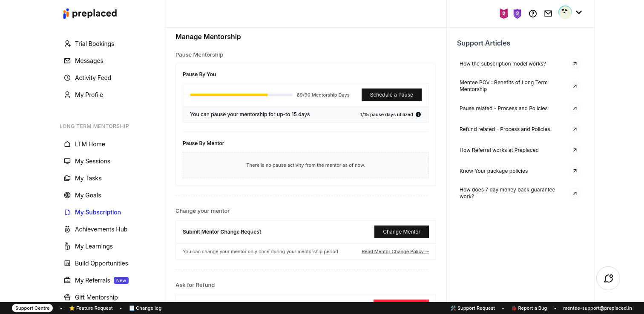Open Report a Bug in footer

(x=529, y=308)
